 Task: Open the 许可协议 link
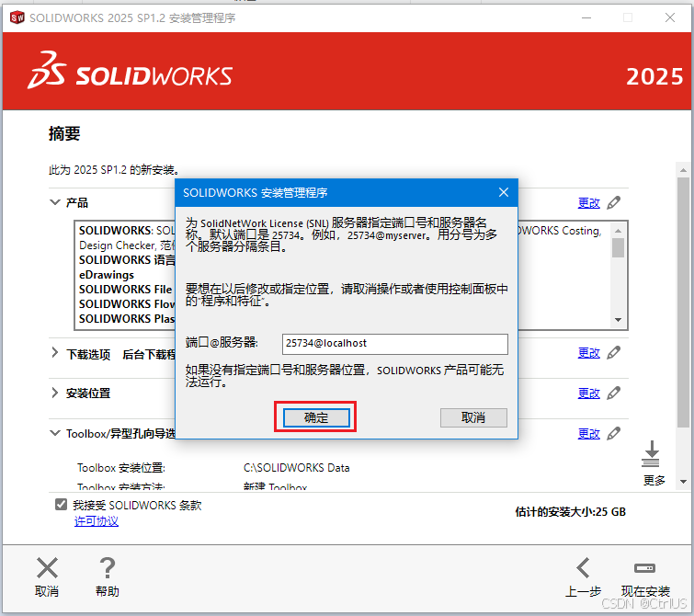point(97,521)
